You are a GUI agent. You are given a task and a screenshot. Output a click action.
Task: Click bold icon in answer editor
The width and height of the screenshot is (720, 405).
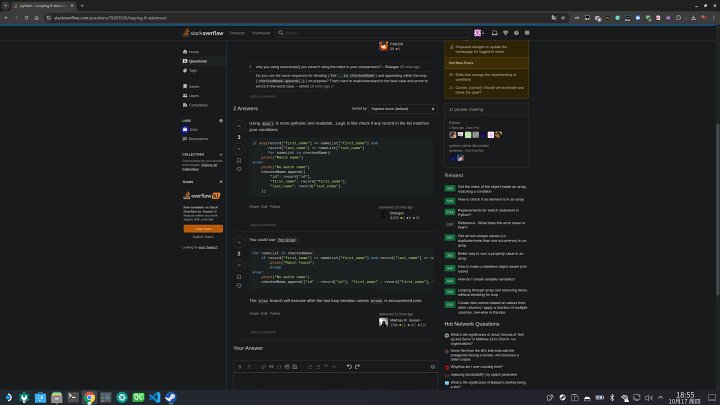pyautogui.click(x=240, y=367)
